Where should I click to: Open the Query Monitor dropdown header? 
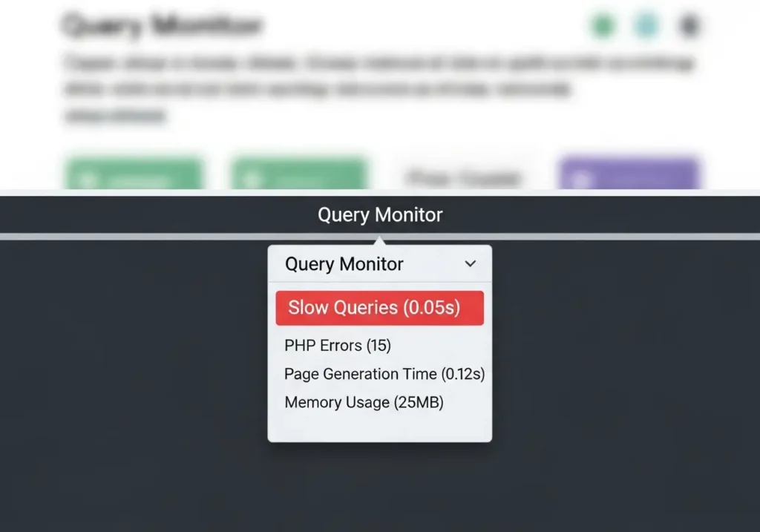click(x=344, y=264)
